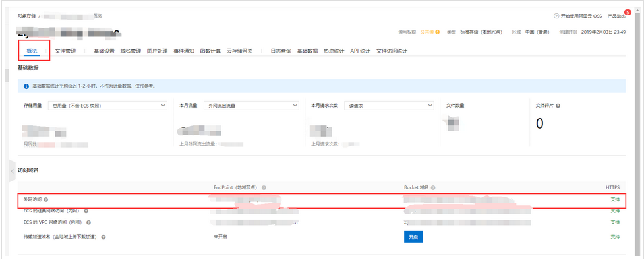
Task: Open the 日志查询 tab
Action: click(x=281, y=51)
